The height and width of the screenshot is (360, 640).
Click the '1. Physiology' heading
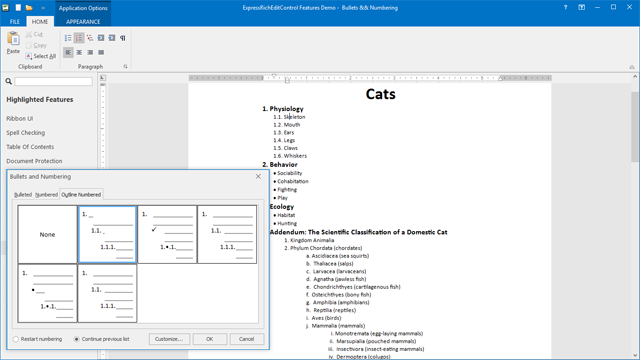point(283,109)
